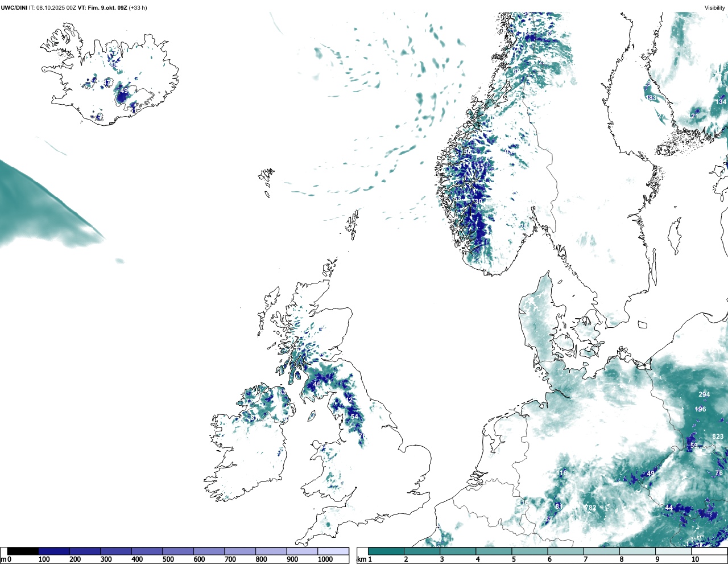Viewport: 728px width, 564px height.
Task: Click the 3–4 km teal legend swatch
Action: (x=458, y=551)
